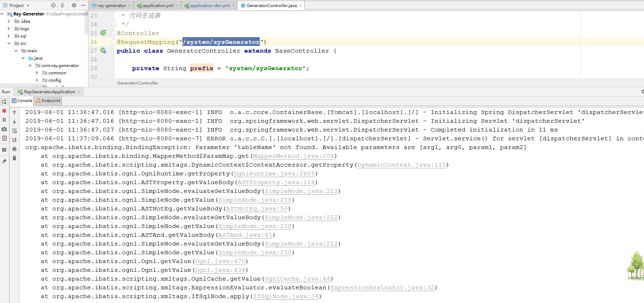Screen dimensions: 644x303
Task: Click the class gutter icon on line 27
Action: (103, 50)
